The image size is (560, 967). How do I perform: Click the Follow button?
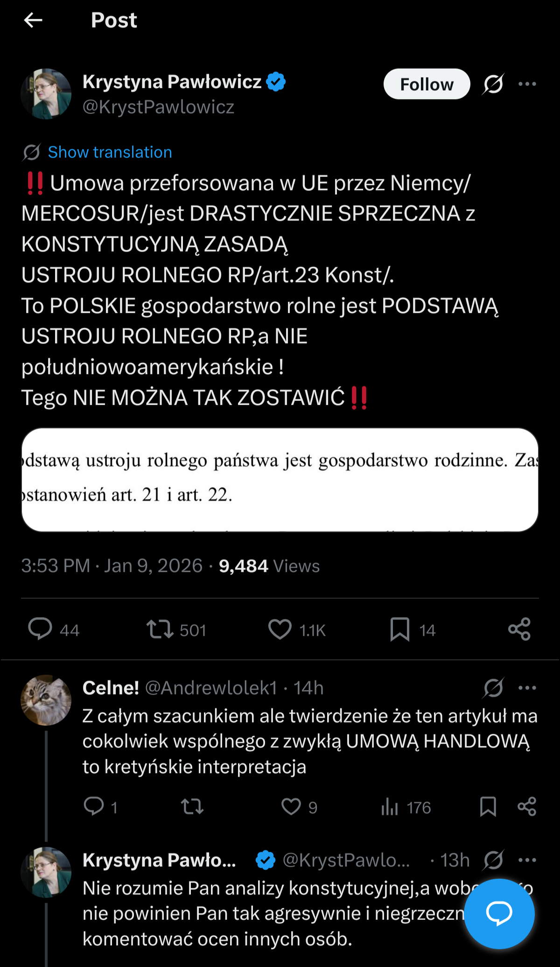tap(427, 84)
